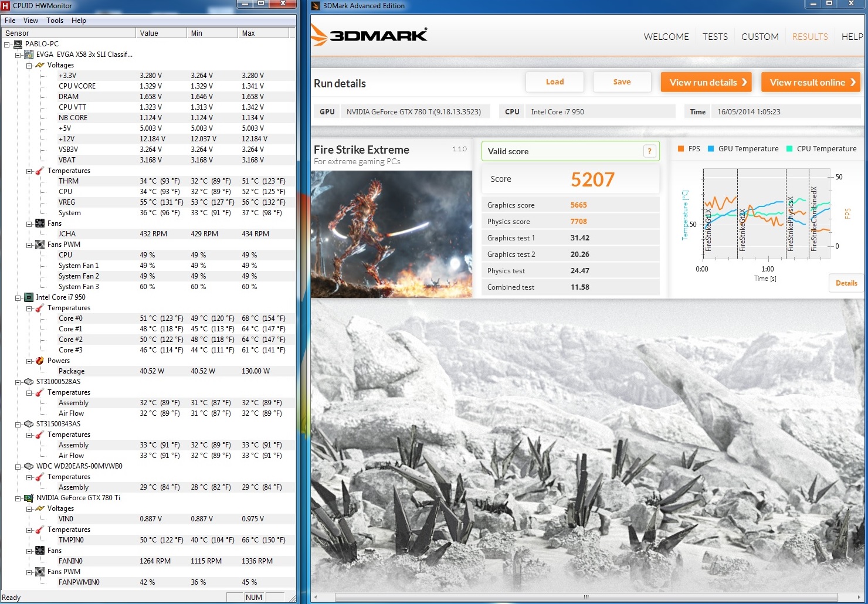Collapse the NVIDIA GeForce GTX 780 Ti node
This screenshot has width=868, height=604.
pyautogui.click(x=18, y=498)
